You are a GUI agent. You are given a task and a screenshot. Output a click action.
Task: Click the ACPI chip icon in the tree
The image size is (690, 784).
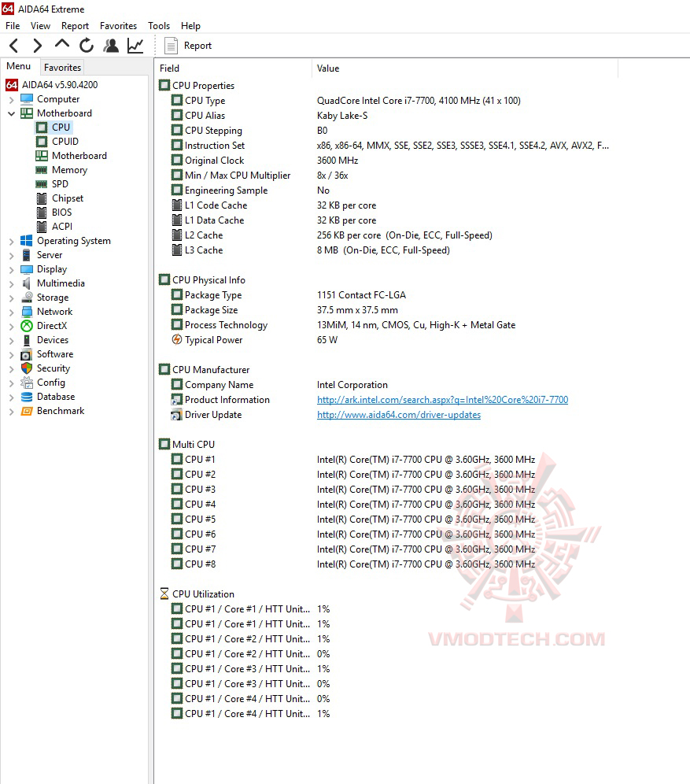pyautogui.click(x=42, y=227)
